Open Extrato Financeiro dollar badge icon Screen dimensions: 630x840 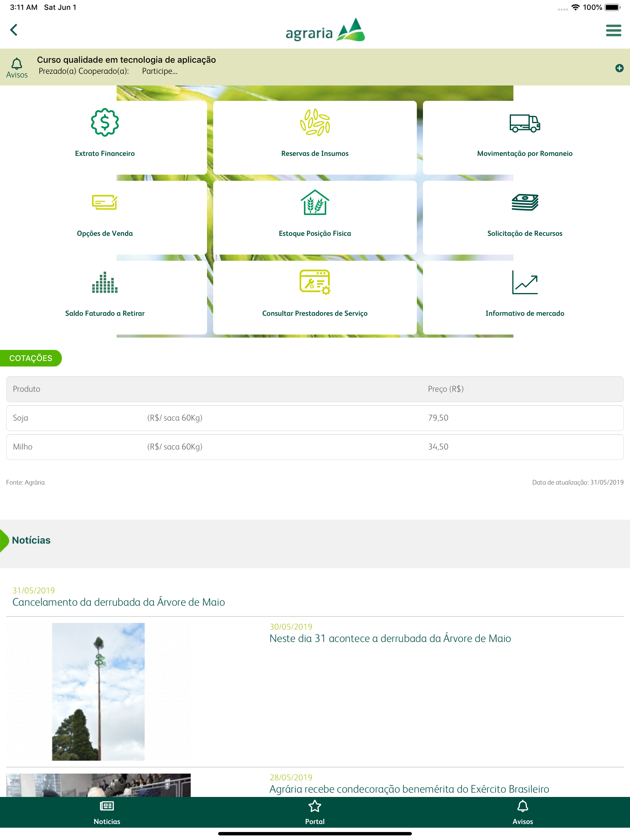105,123
